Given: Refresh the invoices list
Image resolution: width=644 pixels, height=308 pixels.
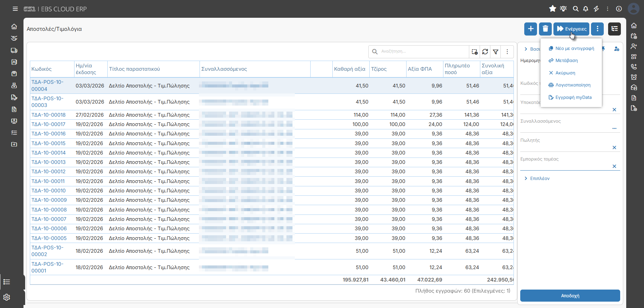Looking at the screenshot, I should [485, 52].
